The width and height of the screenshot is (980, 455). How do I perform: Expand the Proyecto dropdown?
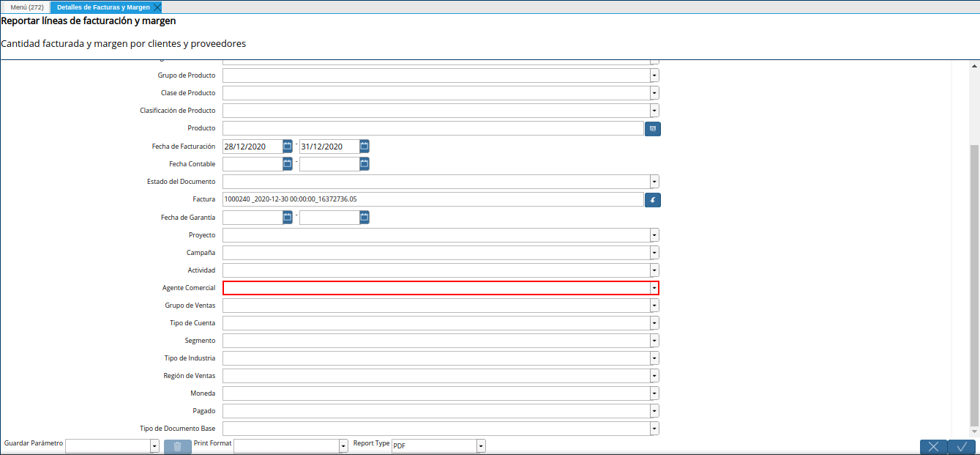tap(654, 235)
